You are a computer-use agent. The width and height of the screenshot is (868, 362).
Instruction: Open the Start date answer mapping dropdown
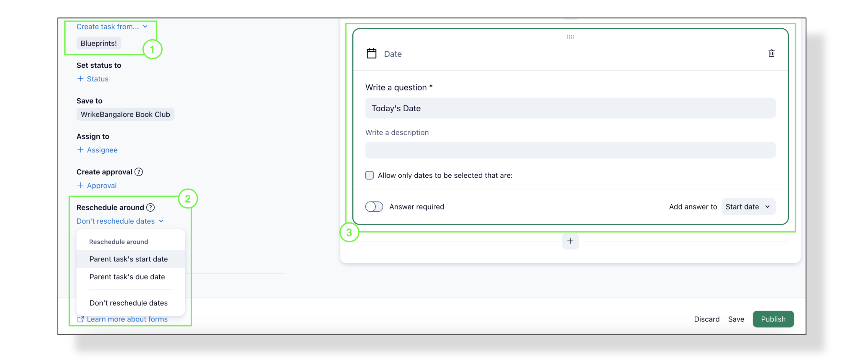[748, 207]
